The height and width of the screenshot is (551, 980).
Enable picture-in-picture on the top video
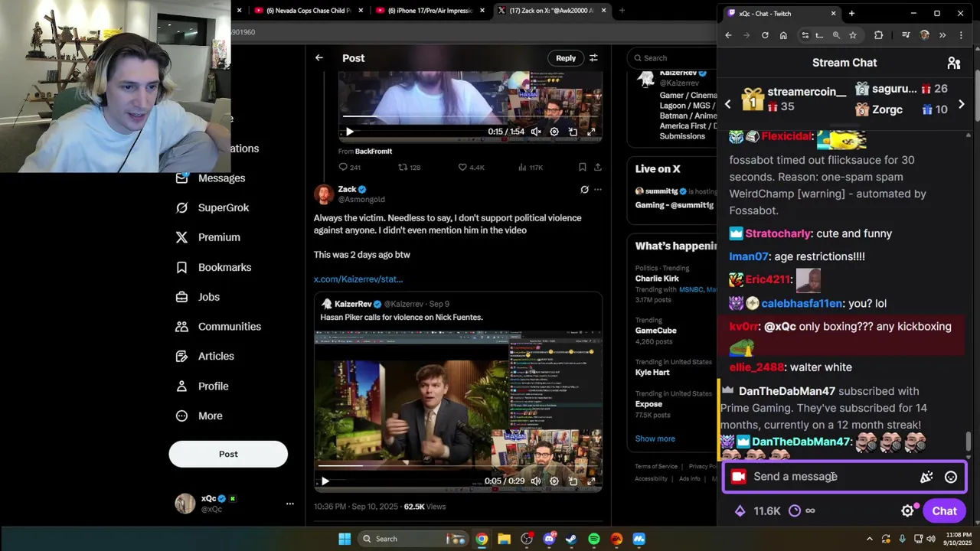[x=573, y=132]
